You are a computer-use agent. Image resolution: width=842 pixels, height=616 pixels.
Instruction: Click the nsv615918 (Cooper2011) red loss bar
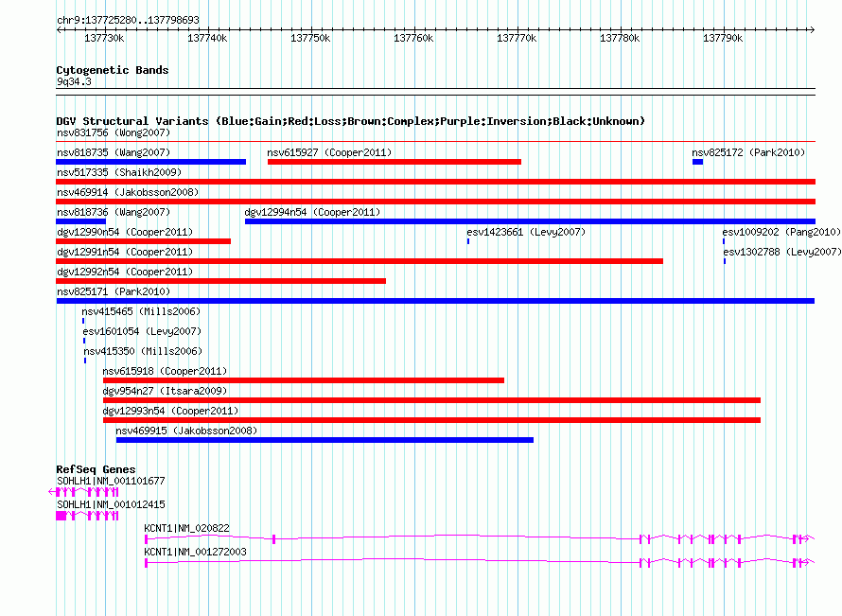[x=304, y=380]
